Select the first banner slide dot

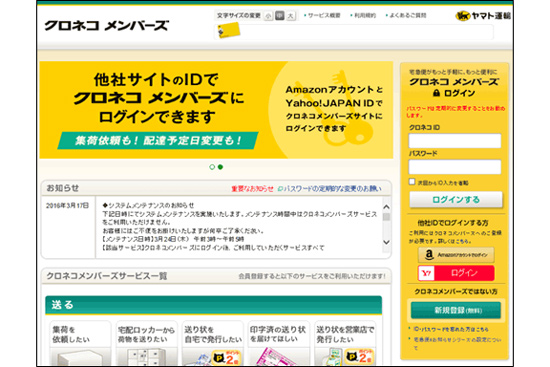click(x=212, y=167)
